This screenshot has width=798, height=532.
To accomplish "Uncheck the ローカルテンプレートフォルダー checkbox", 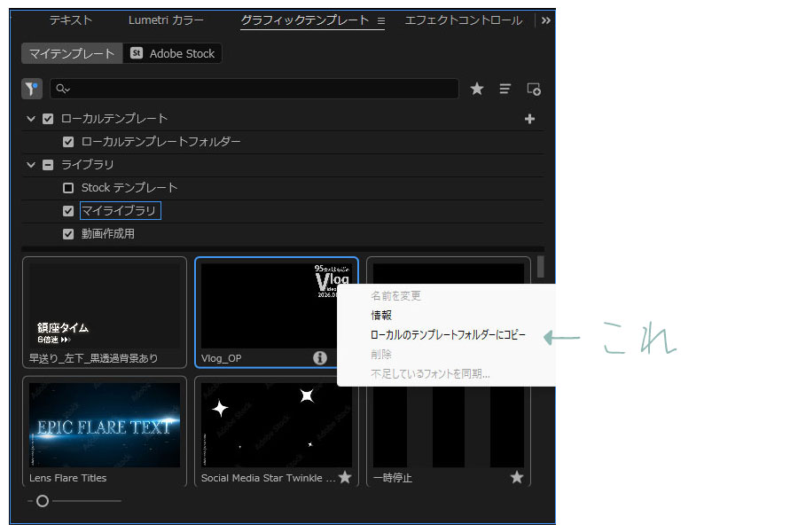I will point(68,142).
